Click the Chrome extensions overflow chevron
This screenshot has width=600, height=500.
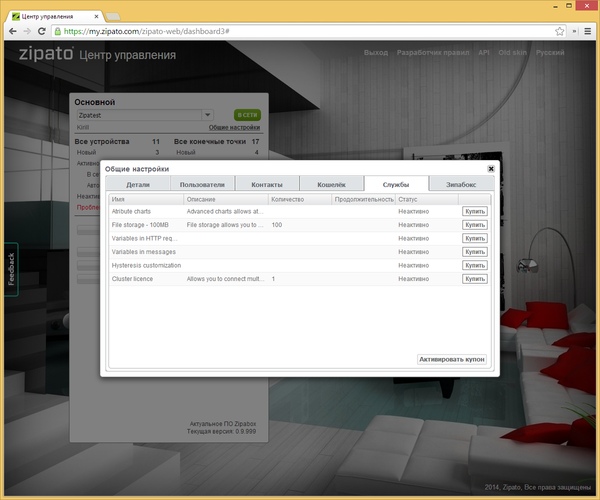(x=574, y=31)
